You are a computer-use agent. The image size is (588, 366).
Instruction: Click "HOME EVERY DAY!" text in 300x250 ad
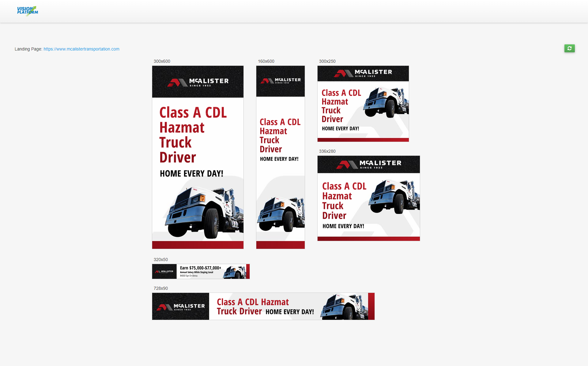(x=340, y=129)
